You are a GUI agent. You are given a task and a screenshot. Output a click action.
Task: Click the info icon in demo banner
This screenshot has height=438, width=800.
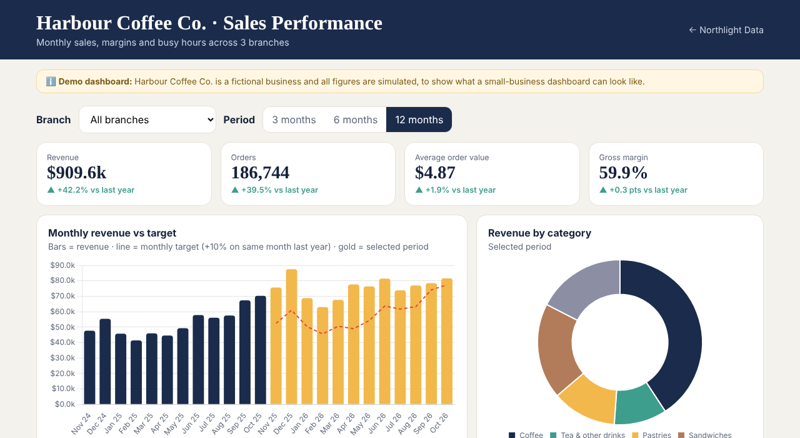(x=51, y=82)
